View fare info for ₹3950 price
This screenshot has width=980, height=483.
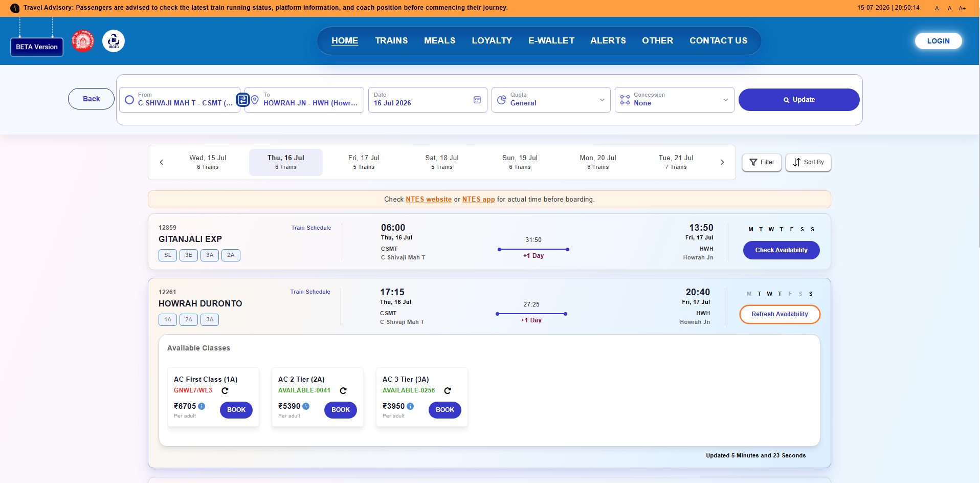coord(410,406)
